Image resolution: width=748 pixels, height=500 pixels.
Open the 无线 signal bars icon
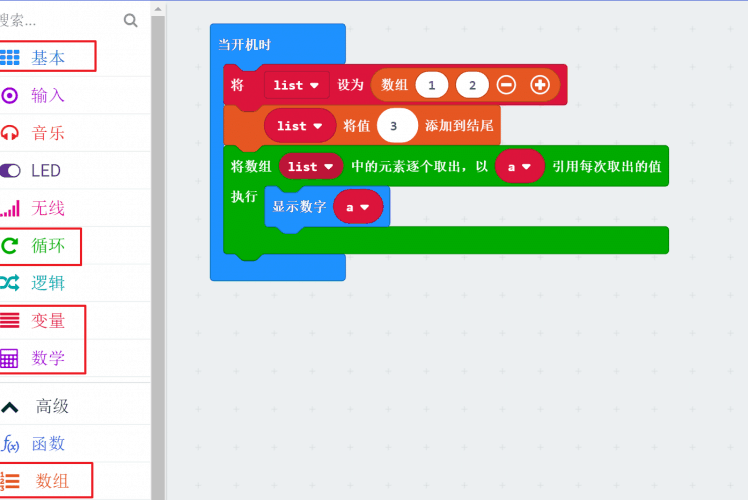(x=10, y=208)
